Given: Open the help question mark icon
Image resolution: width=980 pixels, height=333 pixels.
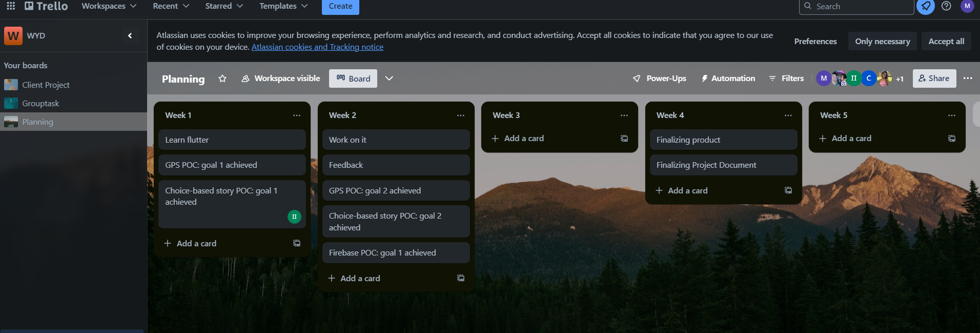Looking at the screenshot, I should 946,6.
